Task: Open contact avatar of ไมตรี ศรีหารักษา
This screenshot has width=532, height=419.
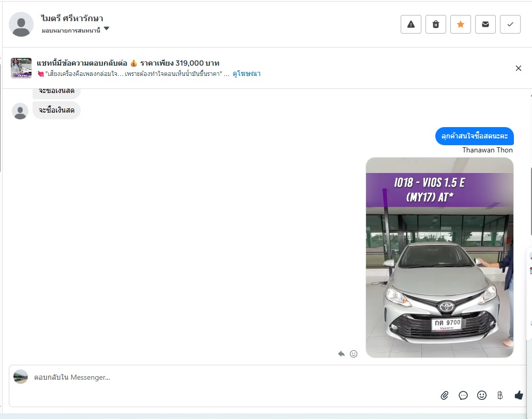Action: point(21,24)
